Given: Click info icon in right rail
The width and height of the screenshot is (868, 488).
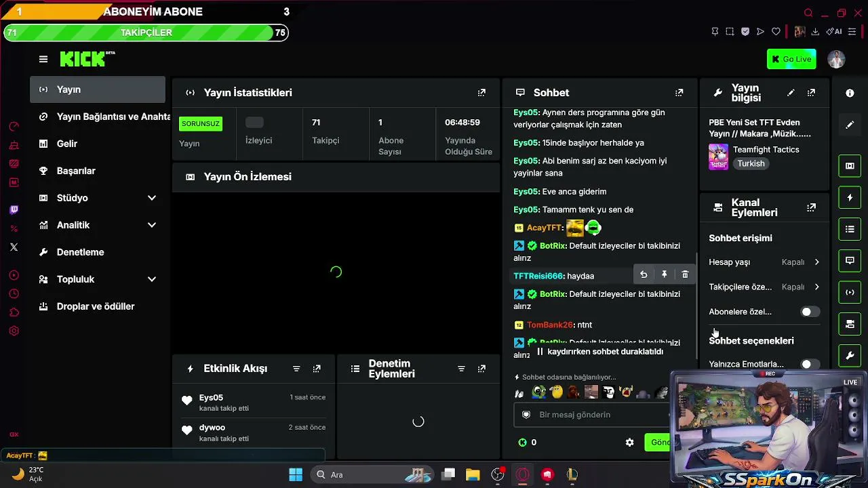Looking at the screenshot, I should pos(850,94).
